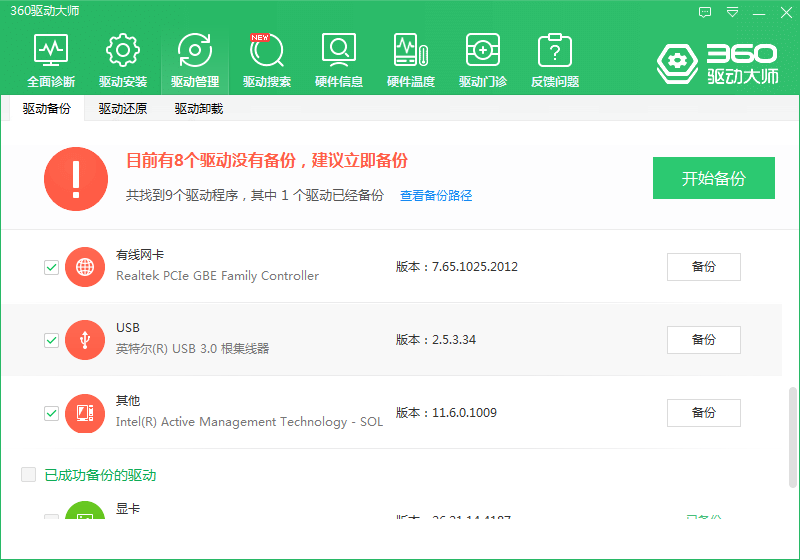Open the main menu dropdown in title bar

[x=733, y=12]
